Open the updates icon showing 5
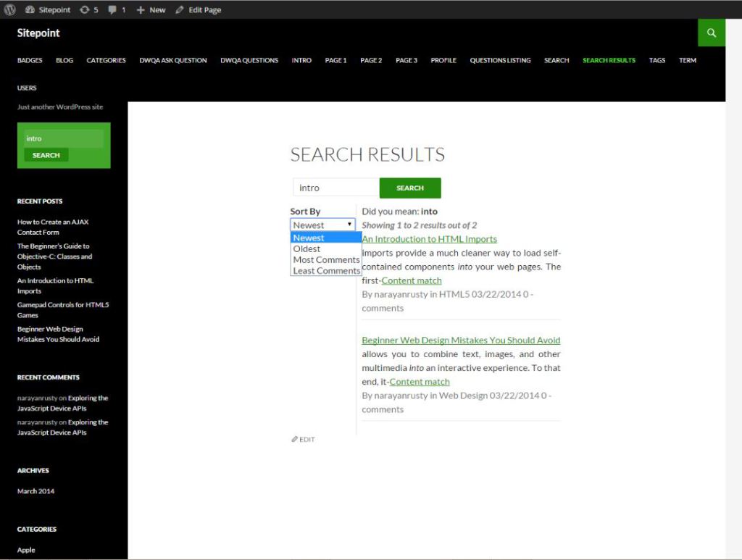The image size is (742, 560). 84,10
